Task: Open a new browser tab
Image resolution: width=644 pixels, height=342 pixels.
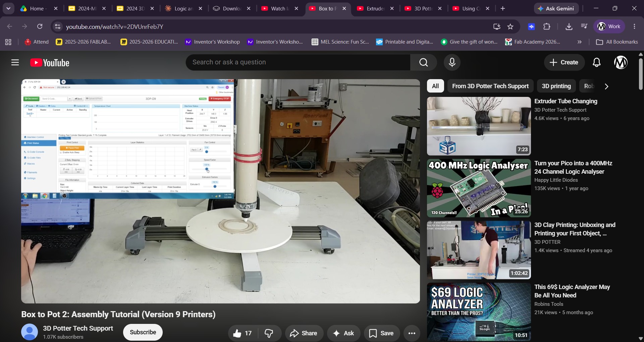Action: 502,9
